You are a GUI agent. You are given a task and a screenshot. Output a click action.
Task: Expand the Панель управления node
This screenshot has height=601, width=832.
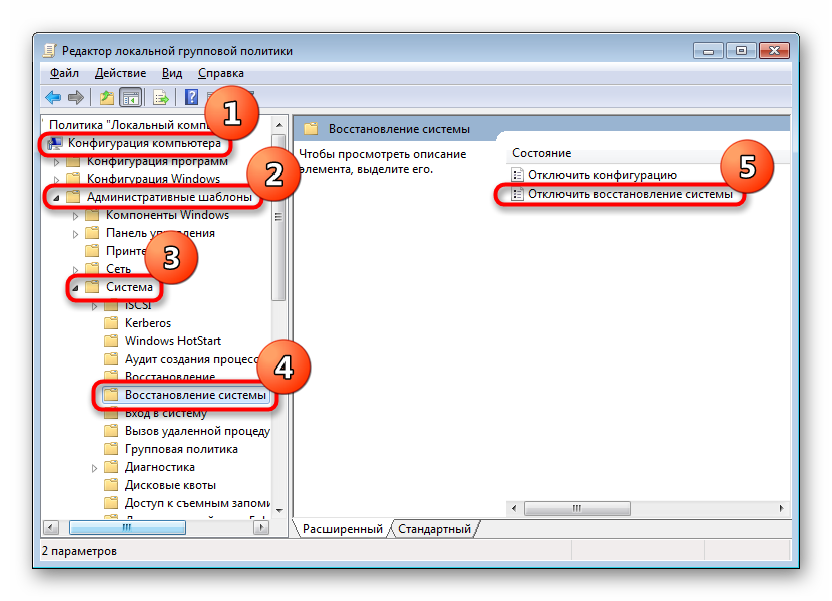(75, 234)
